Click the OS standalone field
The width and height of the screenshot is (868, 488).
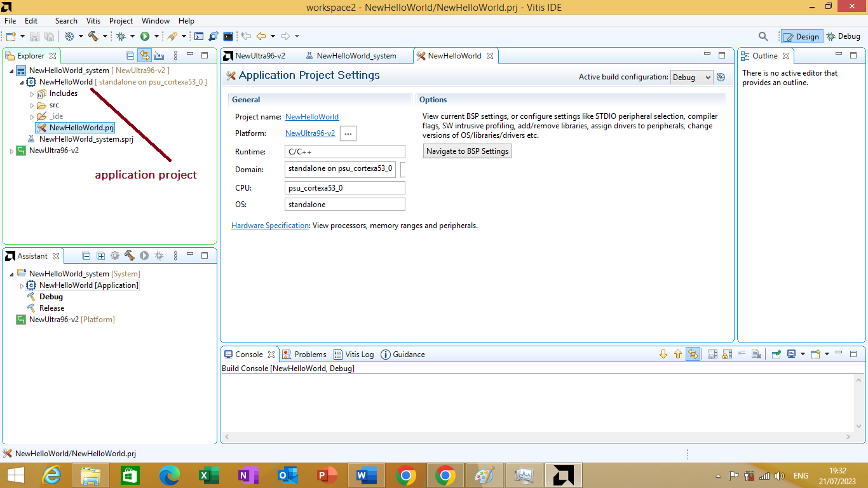(x=345, y=205)
